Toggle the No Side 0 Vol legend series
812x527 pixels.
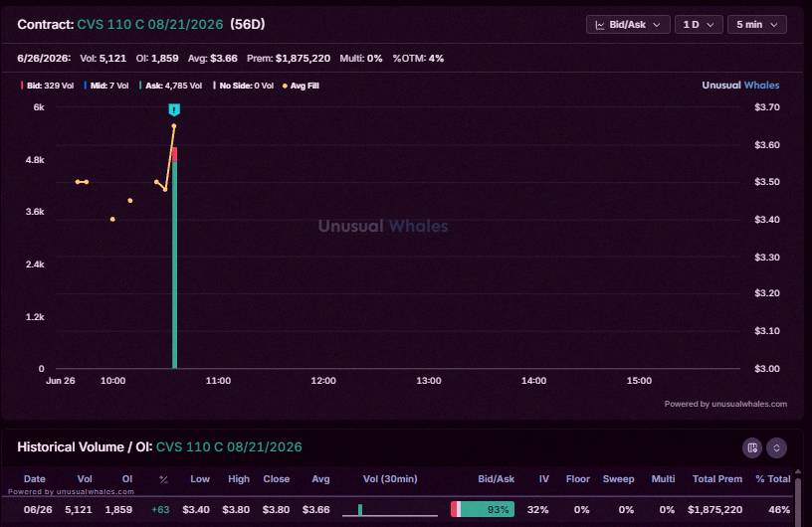point(244,86)
